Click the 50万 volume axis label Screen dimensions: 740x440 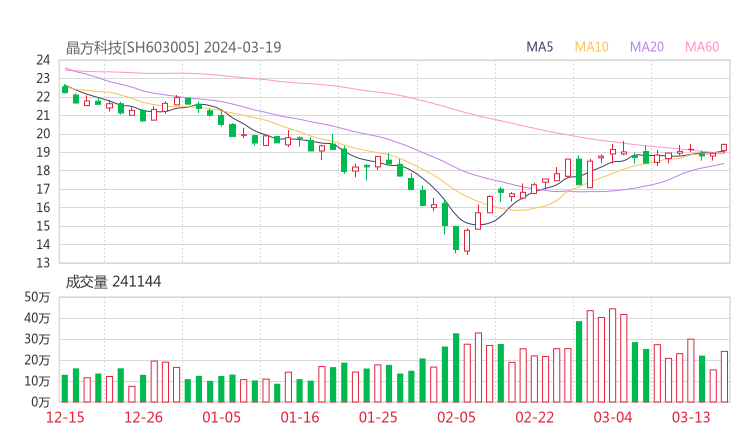37,297
